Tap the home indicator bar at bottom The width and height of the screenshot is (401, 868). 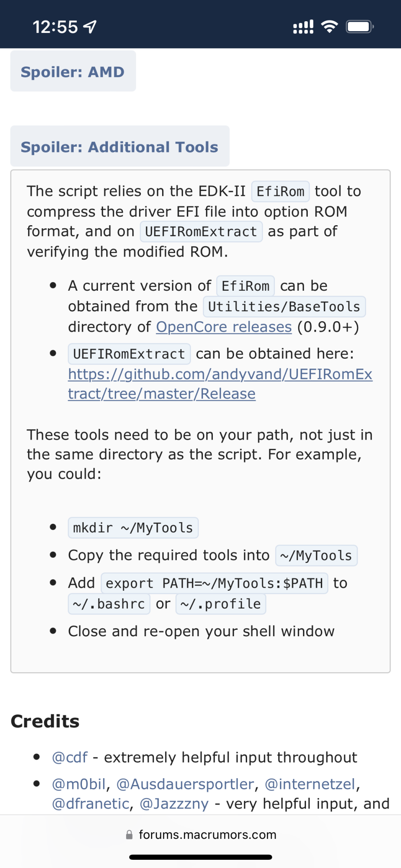click(x=200, y=857)
